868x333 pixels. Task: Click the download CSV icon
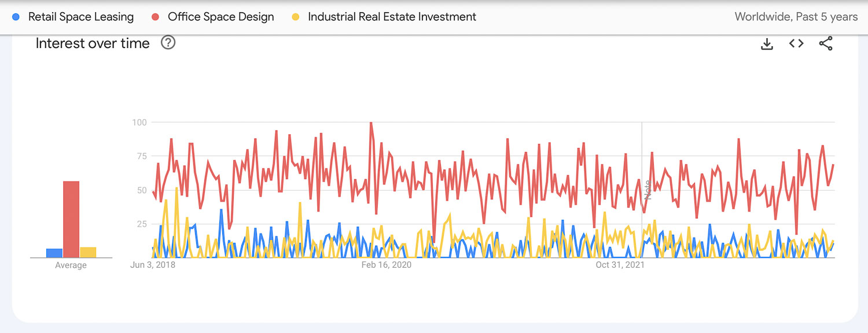click(767, 44)
